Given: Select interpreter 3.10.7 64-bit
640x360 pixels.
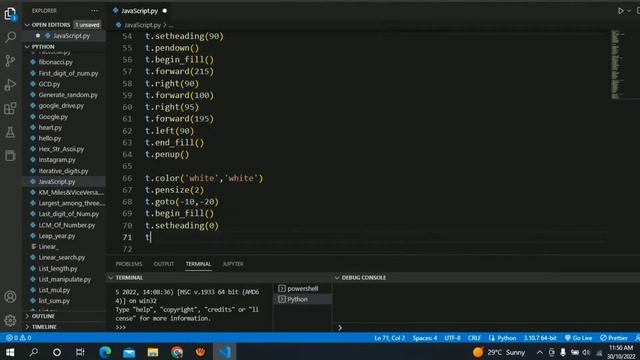Looking at the screenshot, I should pos(540,338).
